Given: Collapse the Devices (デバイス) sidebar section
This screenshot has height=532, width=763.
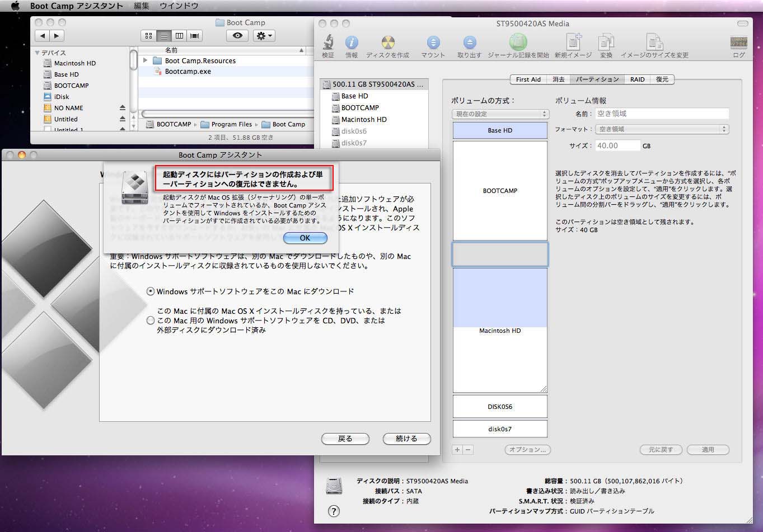Looking at the screenshot, I should (x=38, y=53).
